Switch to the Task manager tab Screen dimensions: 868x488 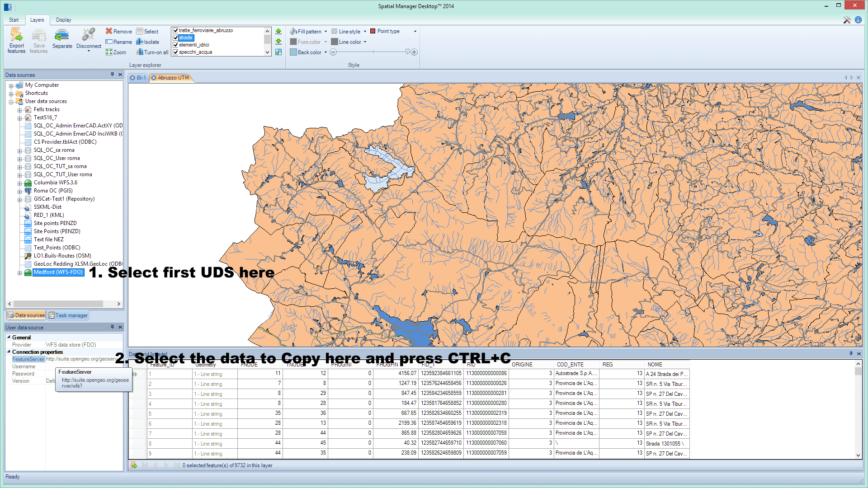pyautogui.click(x=68, y=315)
